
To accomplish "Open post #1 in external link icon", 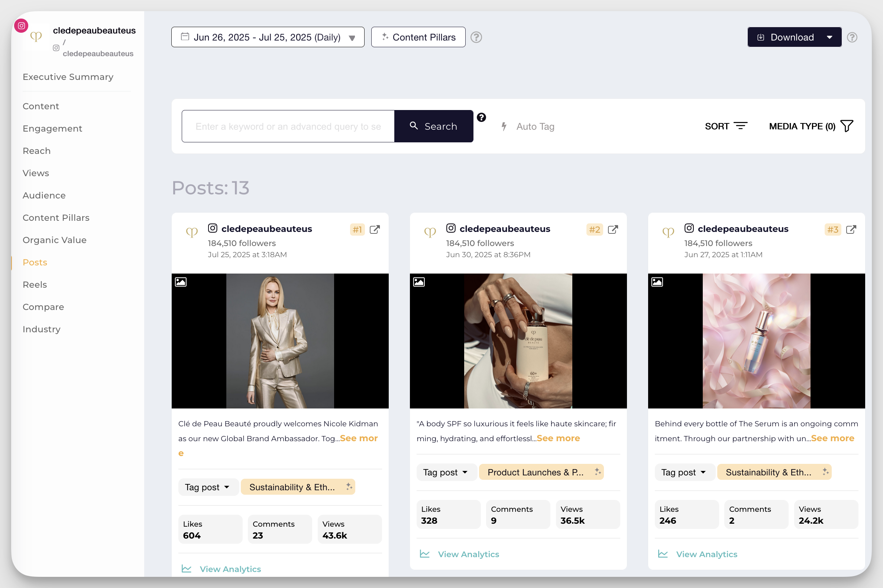I will [x=375, y=229].
